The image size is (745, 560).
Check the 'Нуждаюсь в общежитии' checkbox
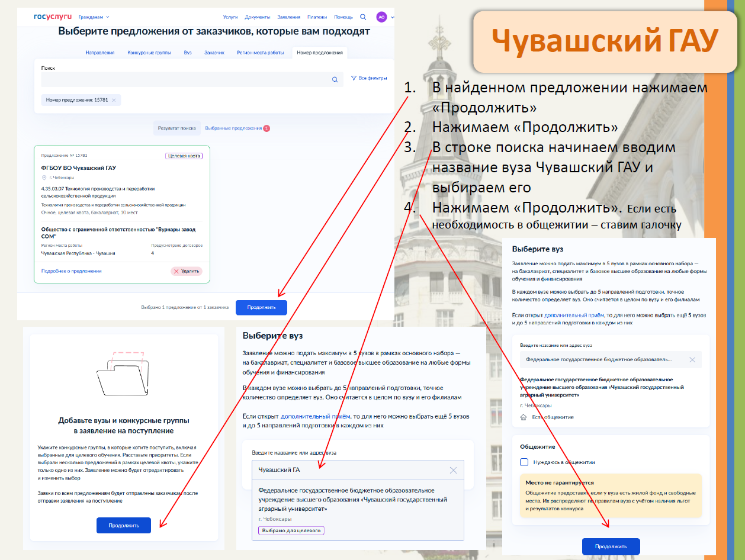pos(524,462)
